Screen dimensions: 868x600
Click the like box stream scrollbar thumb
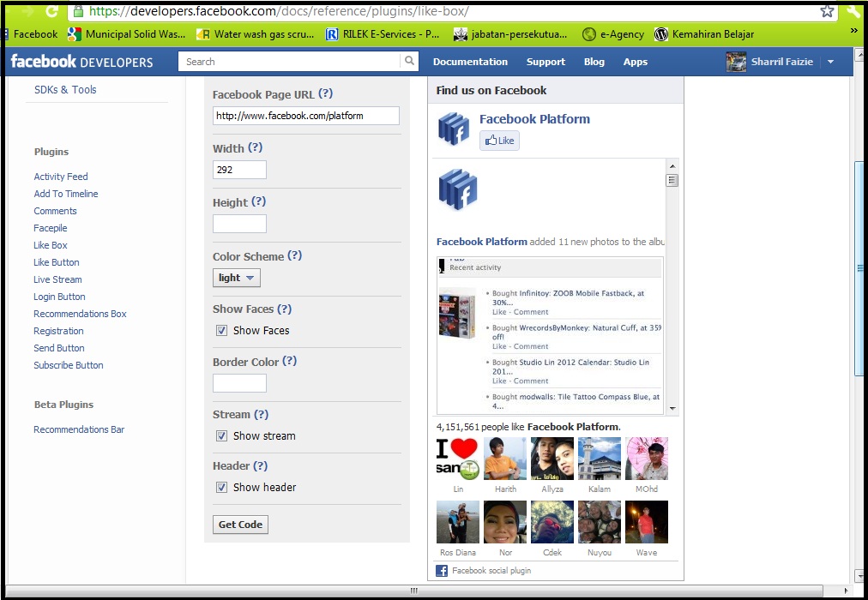(672, 180)
